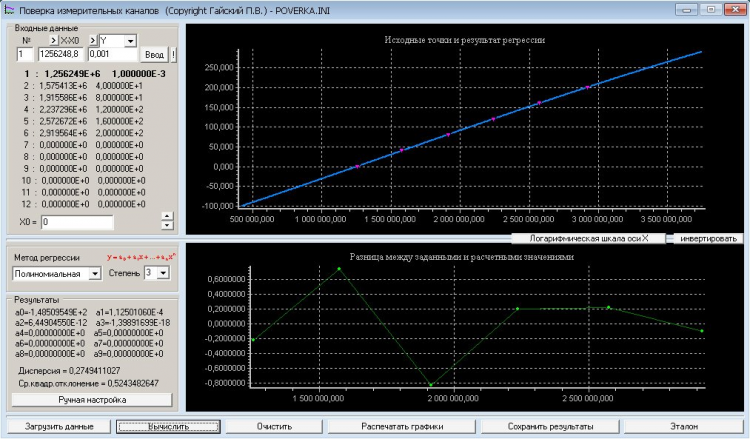The height and width of the screenshot is (439, 750).
Task: Click 'Сохранить результаты' button
Action: (x=550, y=427)
